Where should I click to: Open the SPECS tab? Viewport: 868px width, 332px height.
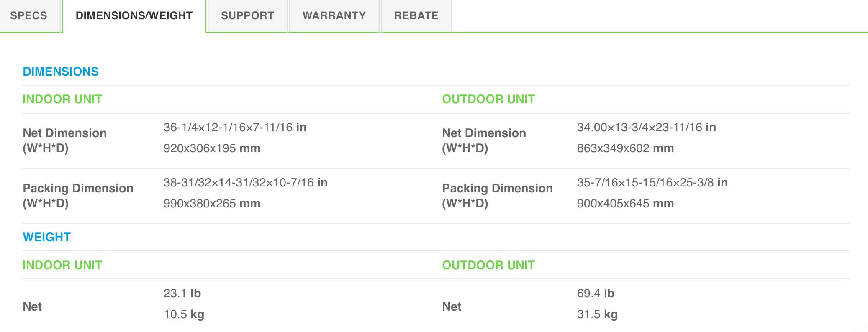point(28,15)
